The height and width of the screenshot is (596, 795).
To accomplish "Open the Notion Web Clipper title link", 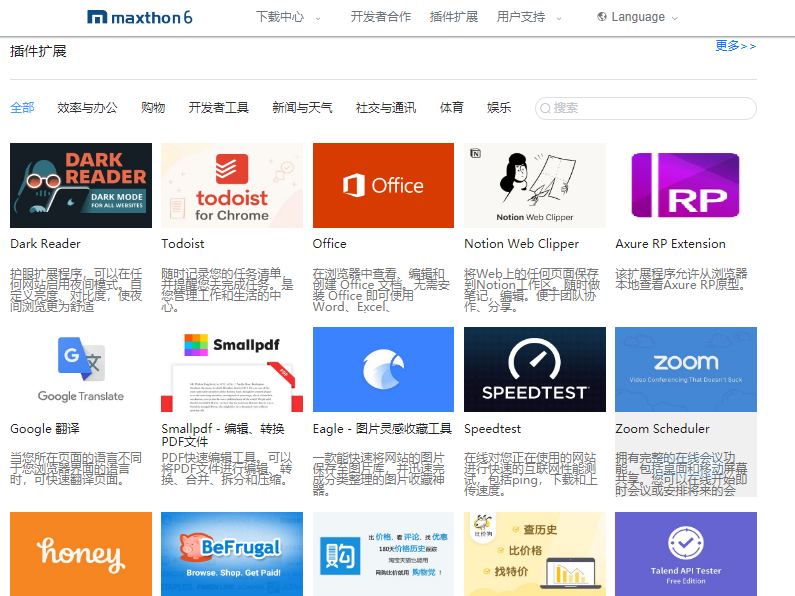I will click(521, 244).
